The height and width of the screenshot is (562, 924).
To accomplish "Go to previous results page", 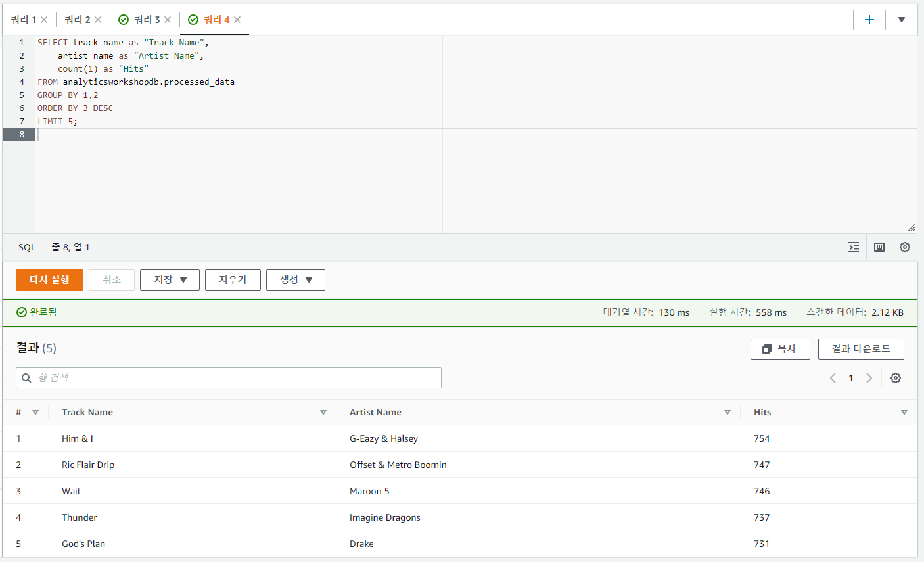I will (x=833, y=378).
